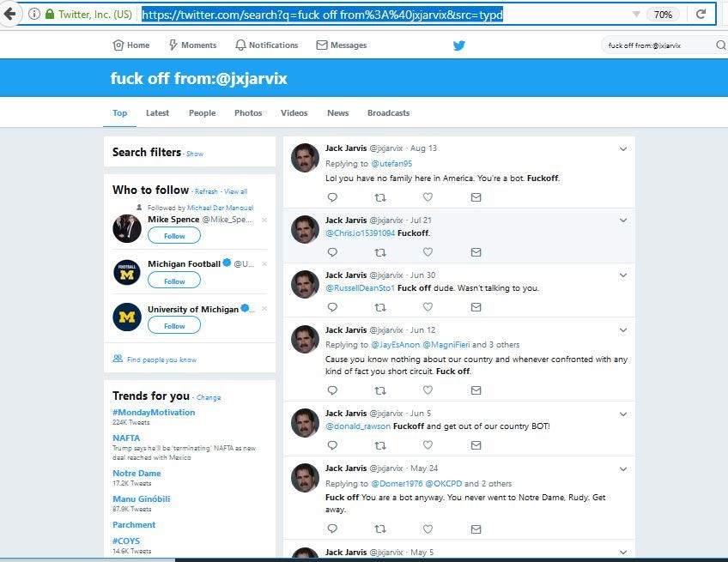728x562 pixels.
Task: Open the Home navigation item
Action: point(131,45)
